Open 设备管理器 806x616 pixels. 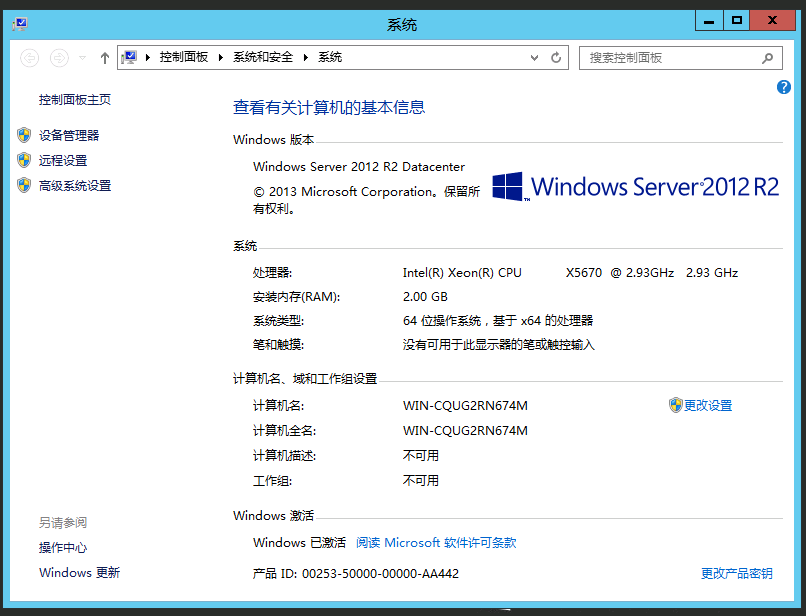[x=69, y=135]
